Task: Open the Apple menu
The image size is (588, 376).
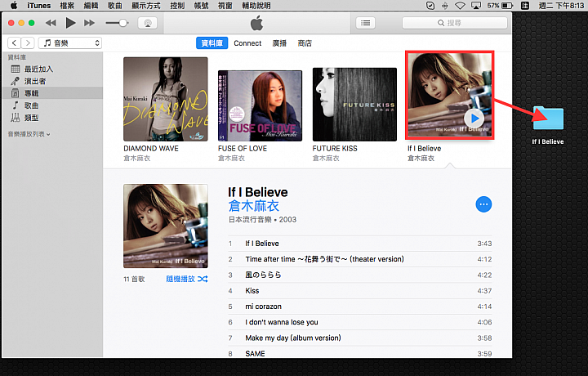Action: pyautogui.click(x=14, y=5)
